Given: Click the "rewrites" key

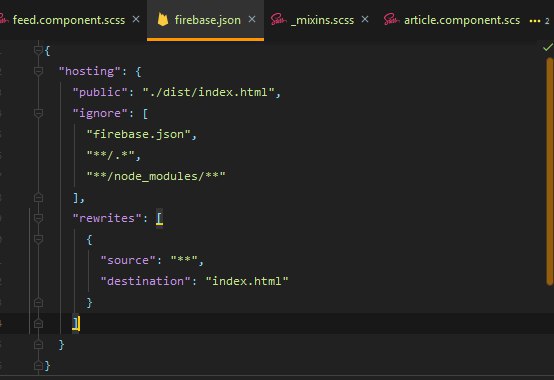Looking at the screenshot, I should tap(107, 218).
